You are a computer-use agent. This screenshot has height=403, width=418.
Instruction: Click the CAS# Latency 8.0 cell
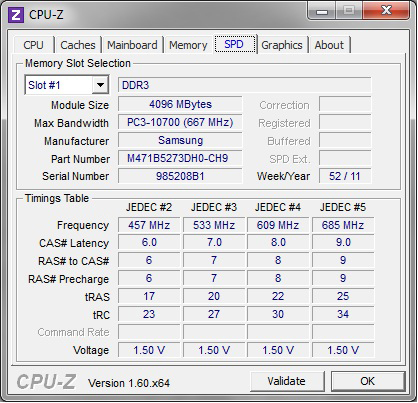pos(278,243)
